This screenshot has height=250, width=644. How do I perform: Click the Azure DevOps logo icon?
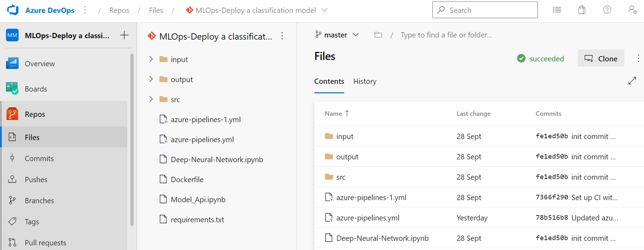pyautogui.click(x=13, y=10)
